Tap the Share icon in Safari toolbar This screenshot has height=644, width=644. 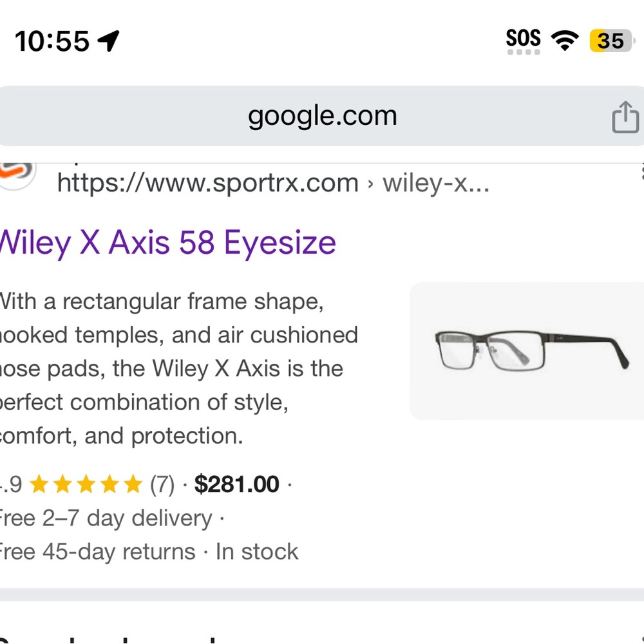[x=624, y=117]
